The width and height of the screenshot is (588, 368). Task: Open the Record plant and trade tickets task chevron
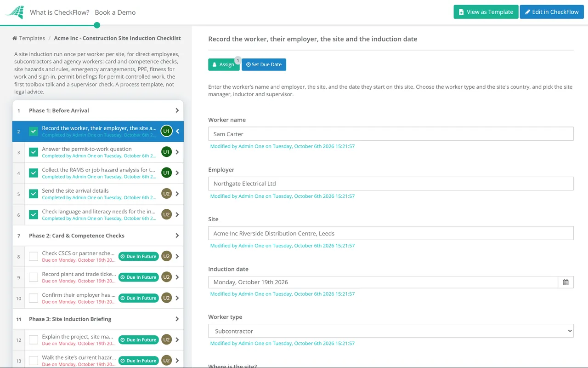[x=177, y=277]
